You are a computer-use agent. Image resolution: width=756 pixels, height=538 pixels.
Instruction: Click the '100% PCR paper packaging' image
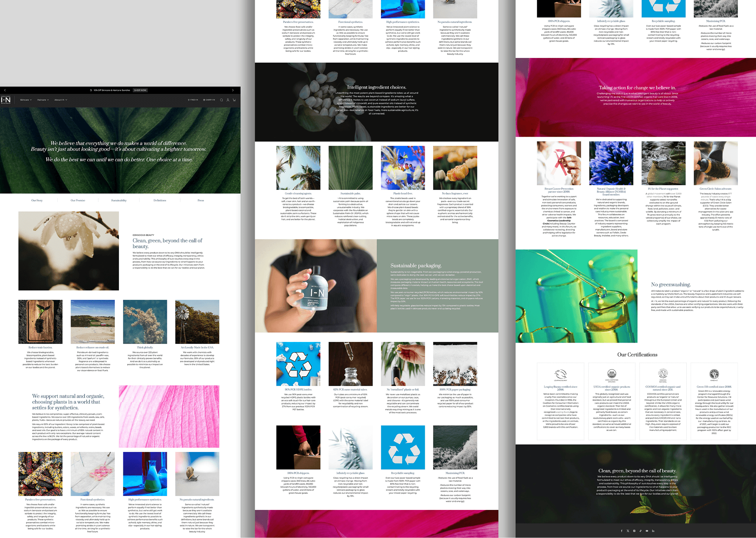point(455,364)
